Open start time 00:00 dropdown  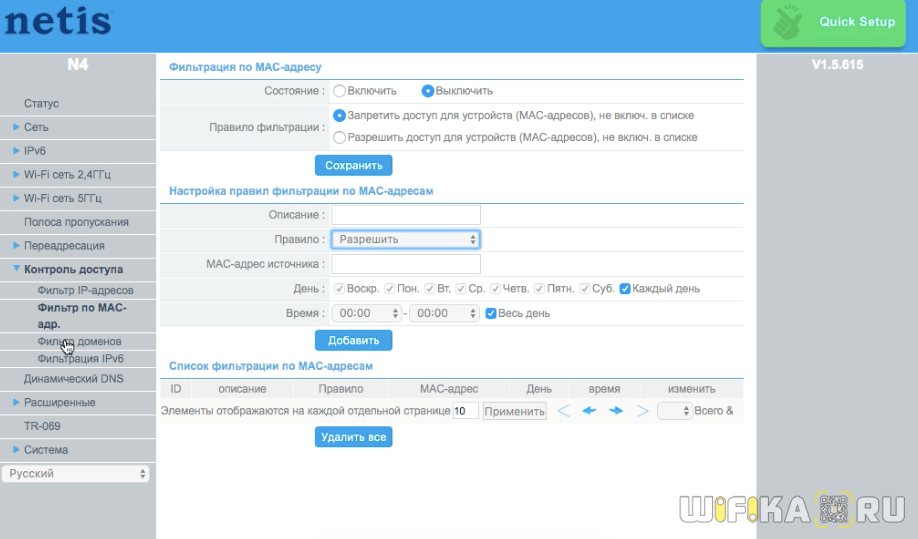pos(366,314)
